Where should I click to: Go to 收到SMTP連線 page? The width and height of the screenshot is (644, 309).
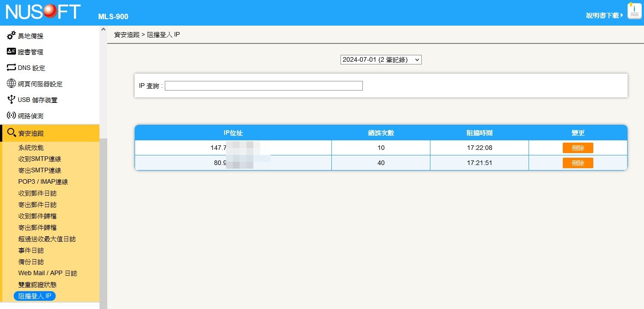coord(40,159)
